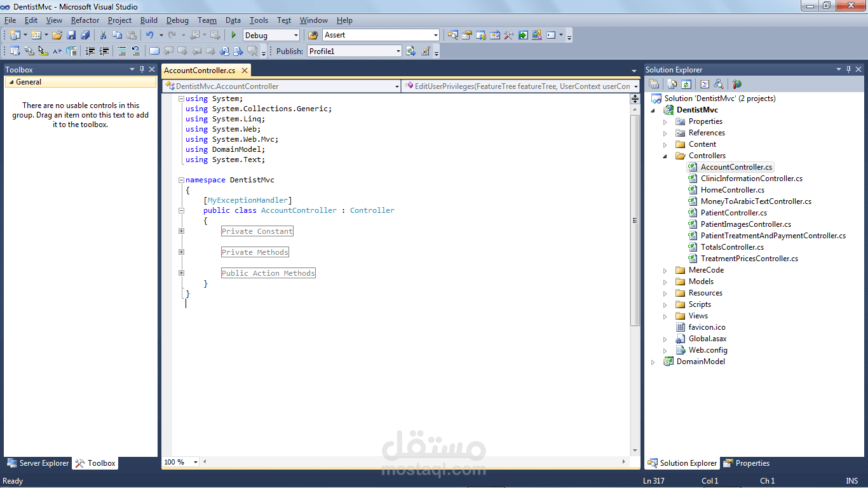Click the Command Window icon
This screenshot has height=488, width=868.
(551, 35)
